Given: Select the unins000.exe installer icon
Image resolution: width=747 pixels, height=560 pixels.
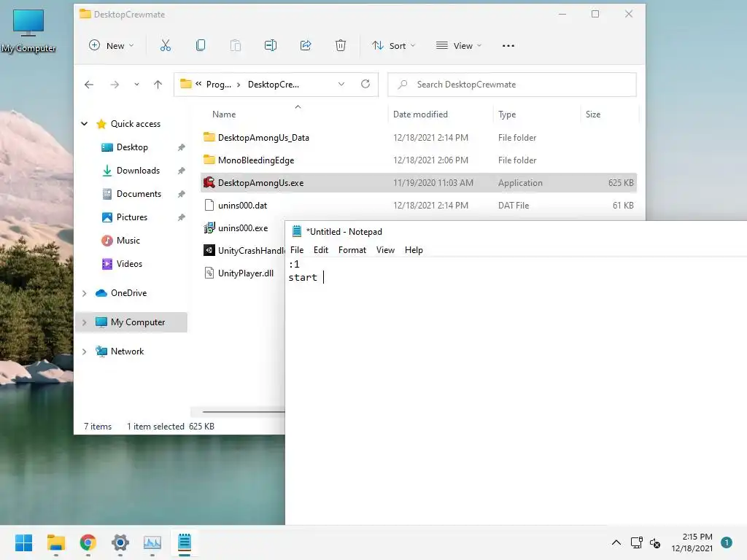Looking at the screenshot, I should 209,228.
